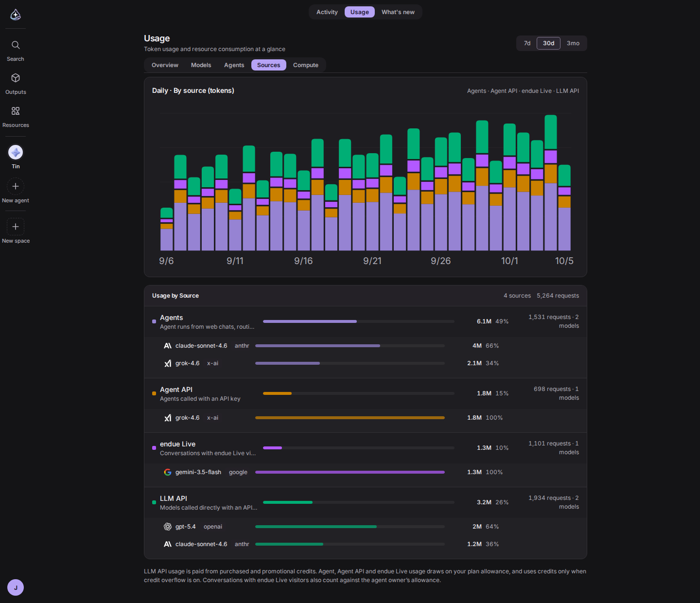This screenshot has width=700, height=603.
Task: Click the 4 sources count
Action: 517,296
